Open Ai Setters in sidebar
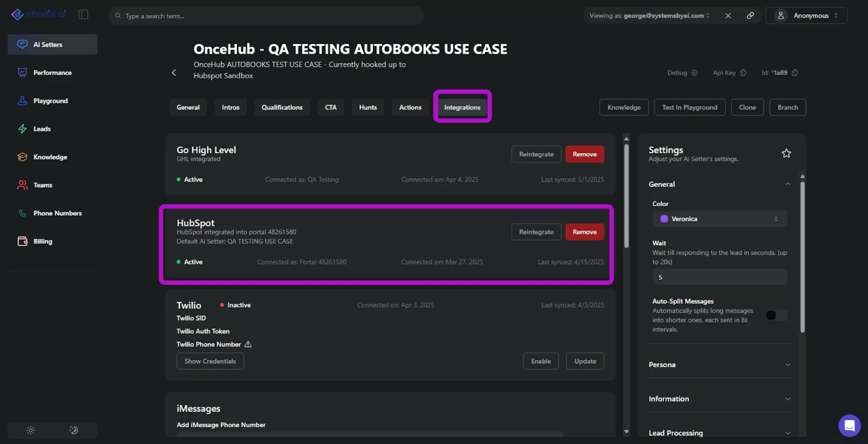Screen dimensions: 868x444 [x=52, y=44]
